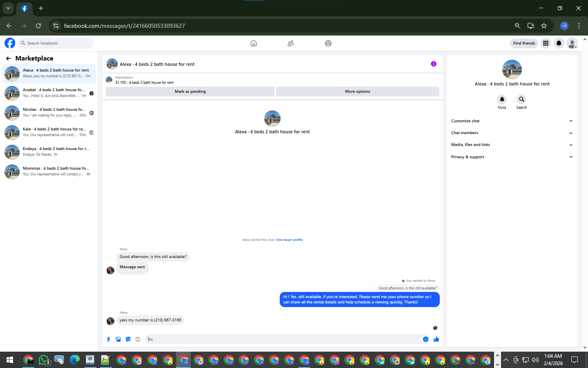Open the Home feed icon
Viewport: 588px width, 368px height.
[x=254, y=43]
